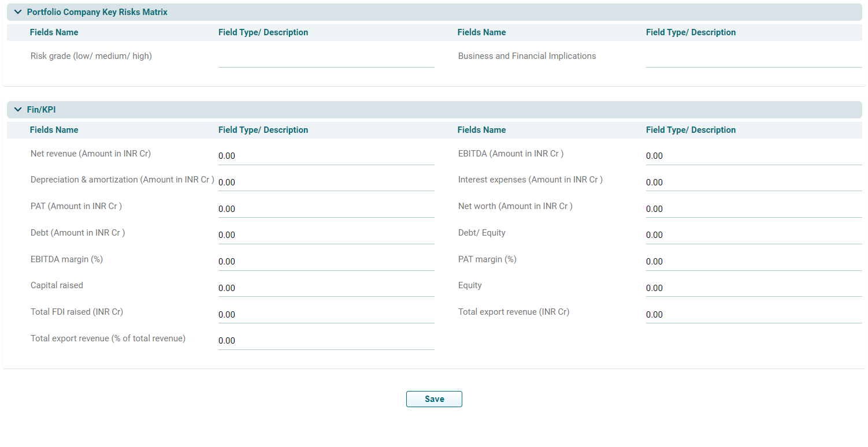Focus the Equity input field

pyautogui.click(x=754, y=288)
